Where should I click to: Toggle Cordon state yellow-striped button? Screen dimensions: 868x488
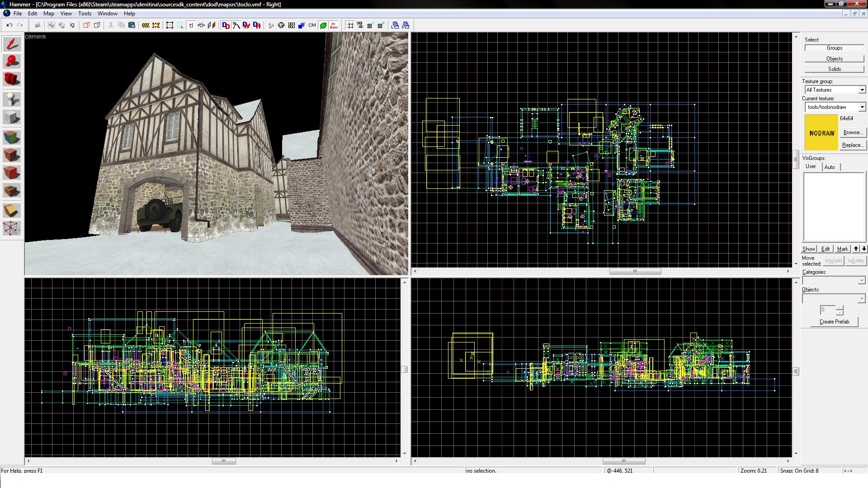(x=146, y=25)
